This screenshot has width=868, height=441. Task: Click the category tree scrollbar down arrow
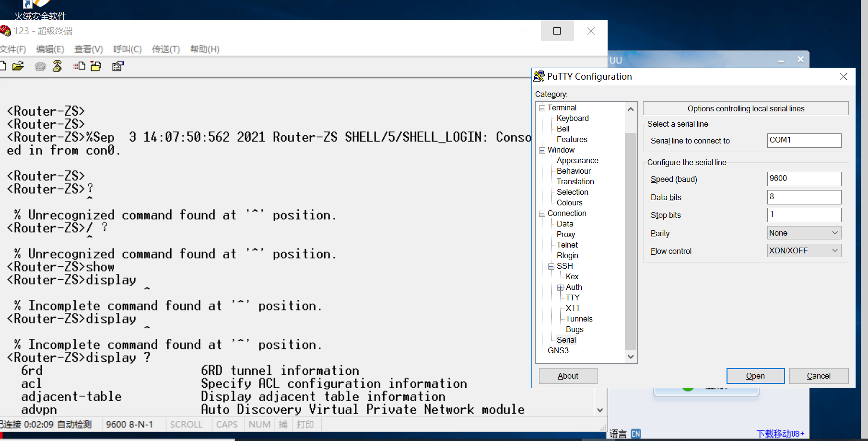pyautogui.click(x=631, y=357)
